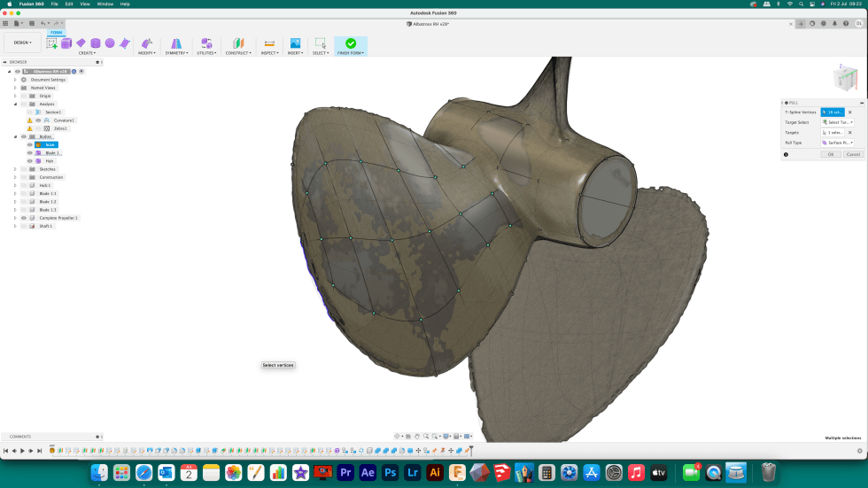Collapse the Analysis folder

[16, 104]
